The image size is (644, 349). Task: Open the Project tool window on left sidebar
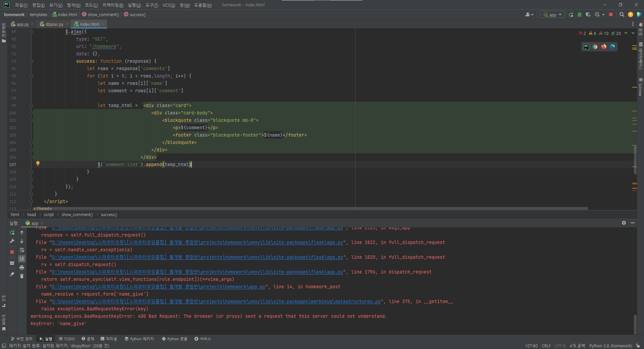tap(4, 33)
